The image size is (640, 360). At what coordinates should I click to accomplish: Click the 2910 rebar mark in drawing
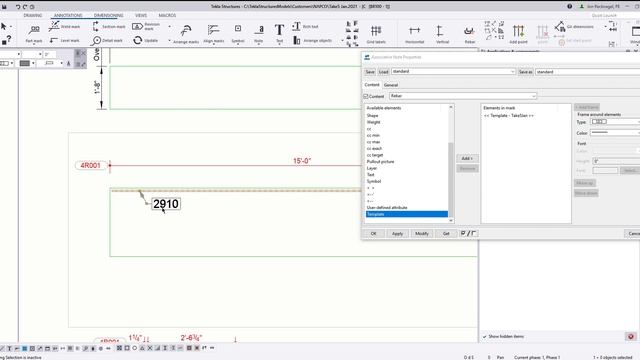(166, 204)
